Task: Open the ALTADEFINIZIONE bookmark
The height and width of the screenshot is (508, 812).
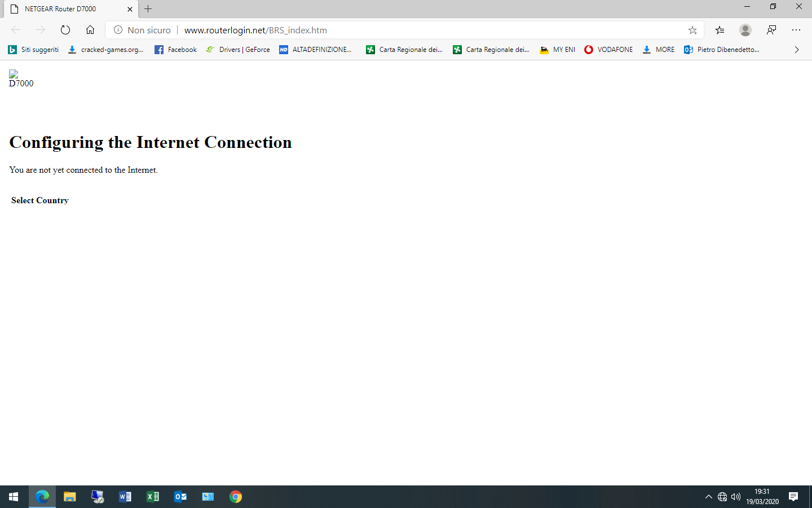Action: [315, 50]
